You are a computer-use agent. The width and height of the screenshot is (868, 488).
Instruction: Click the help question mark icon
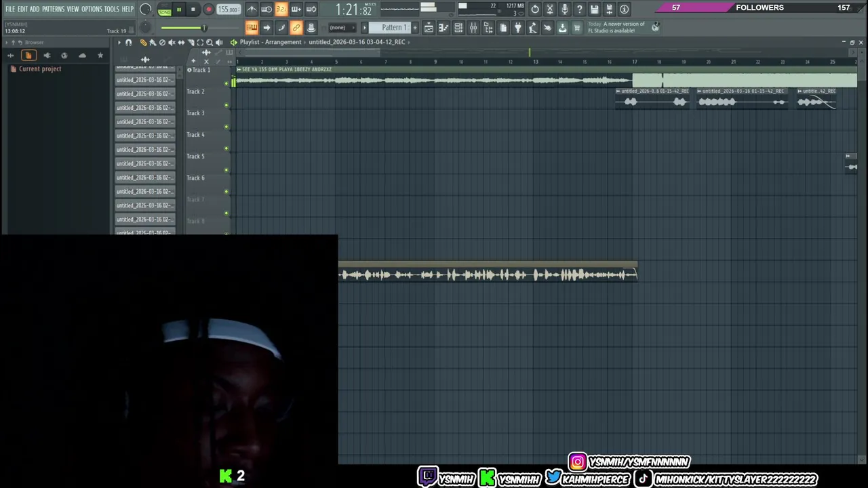tap(580, 9)
